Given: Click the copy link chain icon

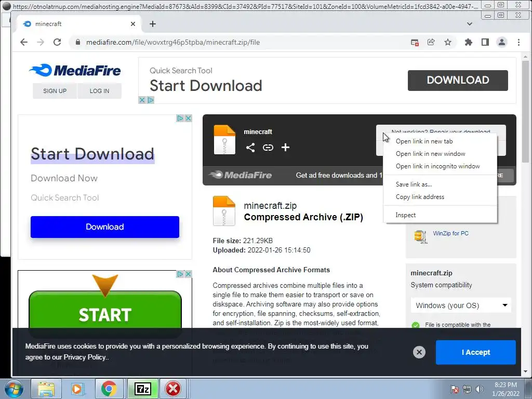Looking at the screenshot, I should 268,147.
